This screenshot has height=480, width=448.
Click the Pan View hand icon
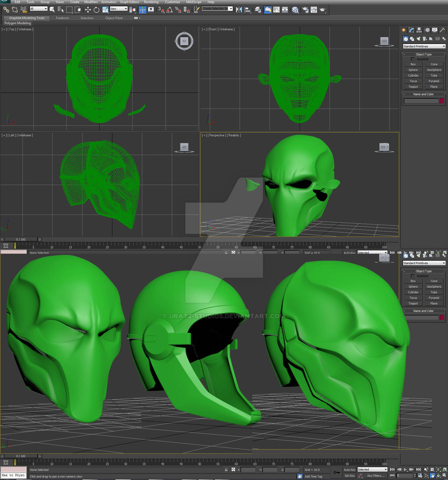click(433, 475)
